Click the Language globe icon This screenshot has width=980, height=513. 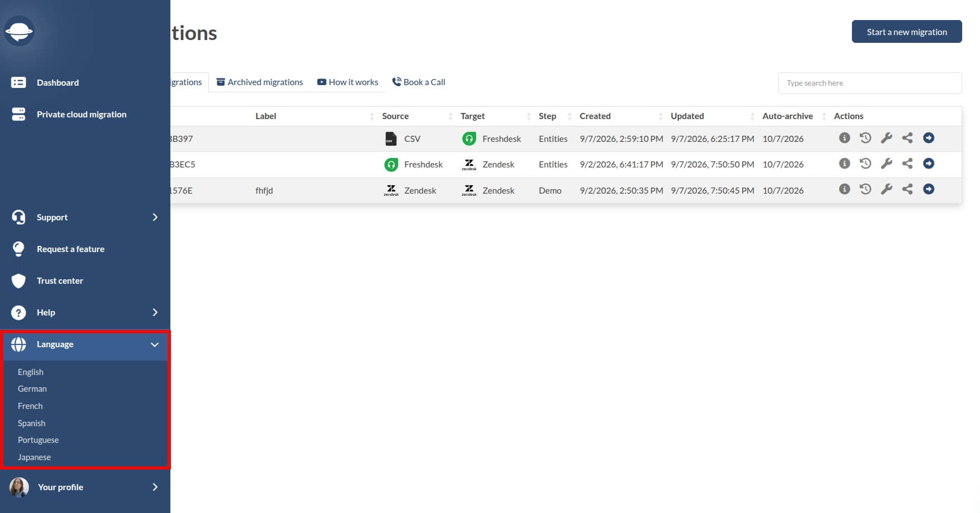click(18, 344)
